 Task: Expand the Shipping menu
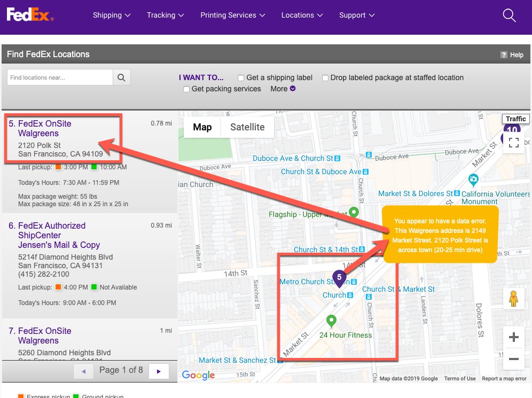point(112,15)
